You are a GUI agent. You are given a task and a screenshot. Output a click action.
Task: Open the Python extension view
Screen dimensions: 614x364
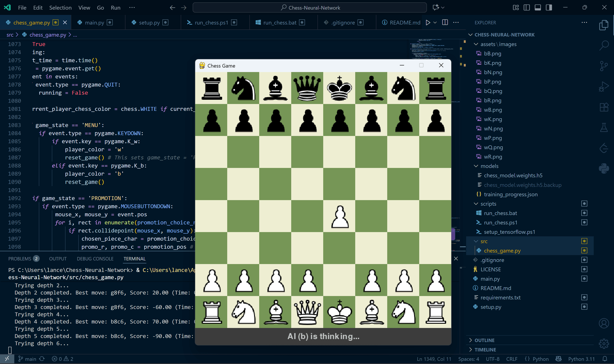[604, 168]
